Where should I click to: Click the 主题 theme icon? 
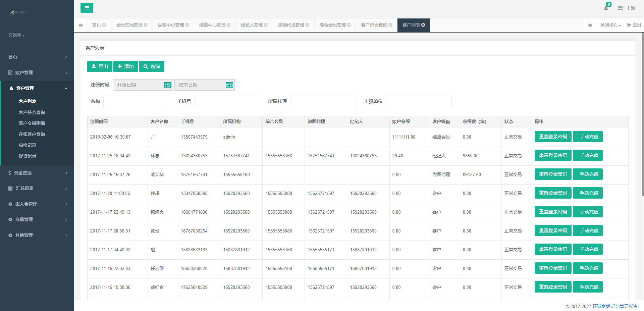point(621,8)
